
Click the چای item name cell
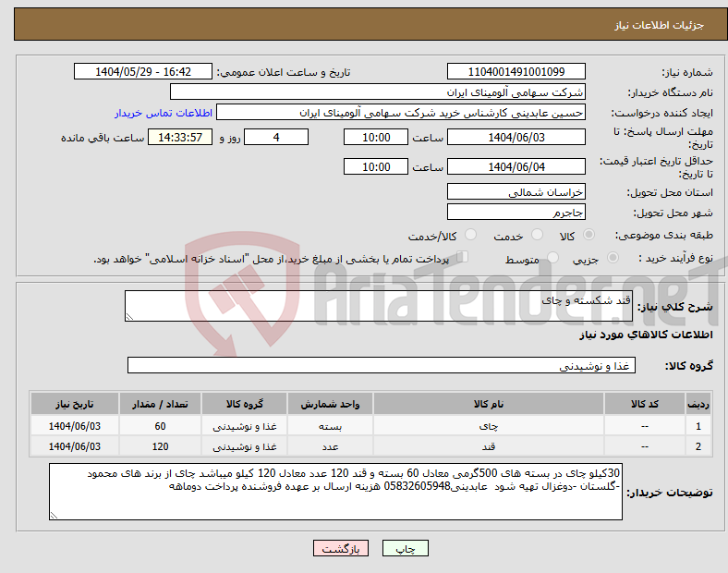(x=489, y=426)
